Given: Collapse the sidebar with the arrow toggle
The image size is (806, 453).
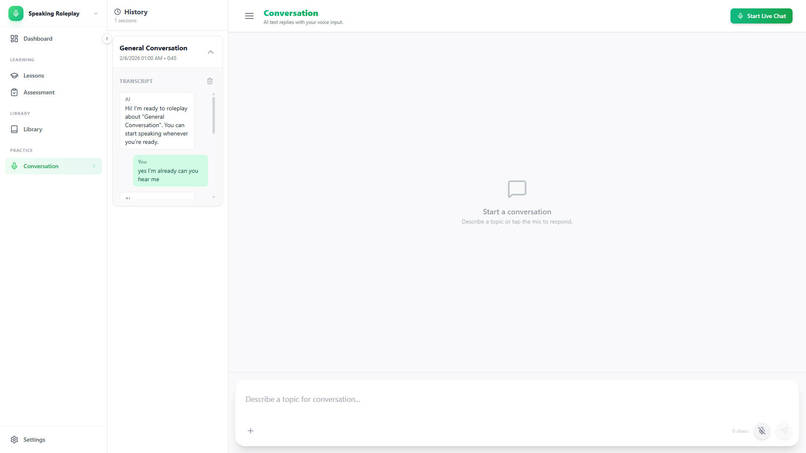Looking at the screenshot, I should (x=106, y=39).
